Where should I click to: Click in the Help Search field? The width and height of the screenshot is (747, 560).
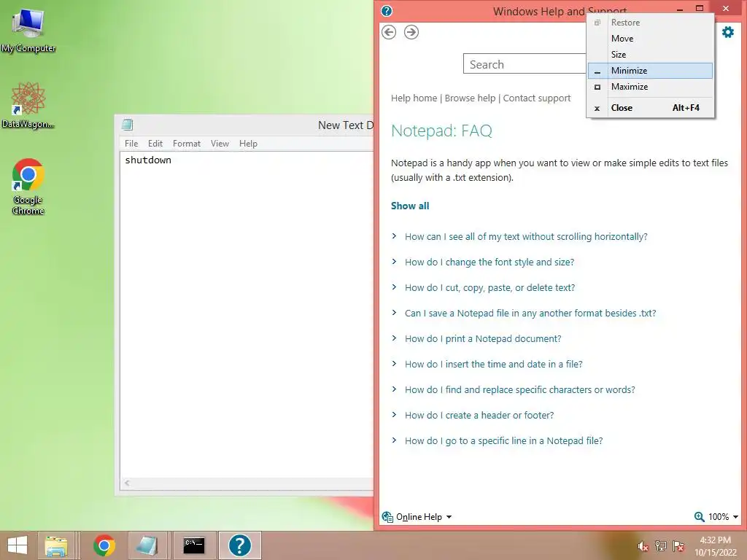(x=525, y=64)
